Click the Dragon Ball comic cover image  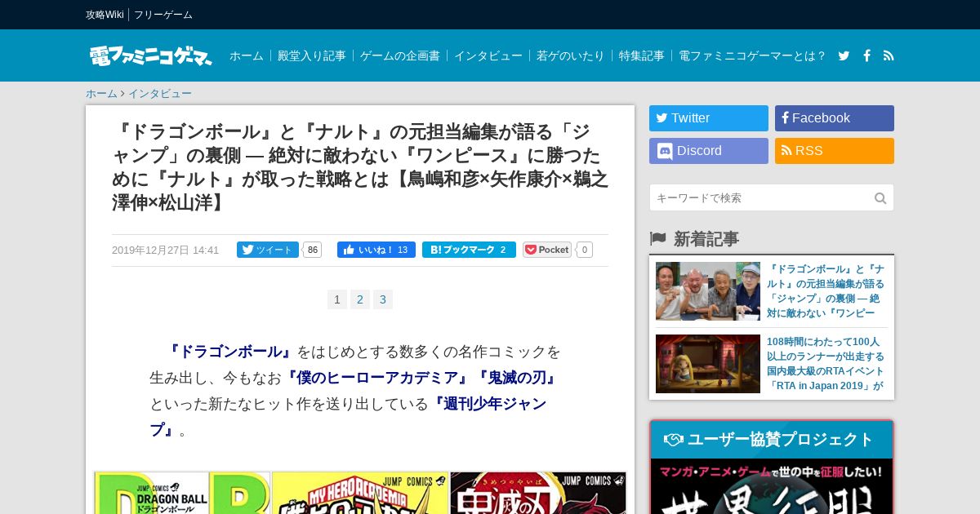pyautogui.click(x=182, y=493)
